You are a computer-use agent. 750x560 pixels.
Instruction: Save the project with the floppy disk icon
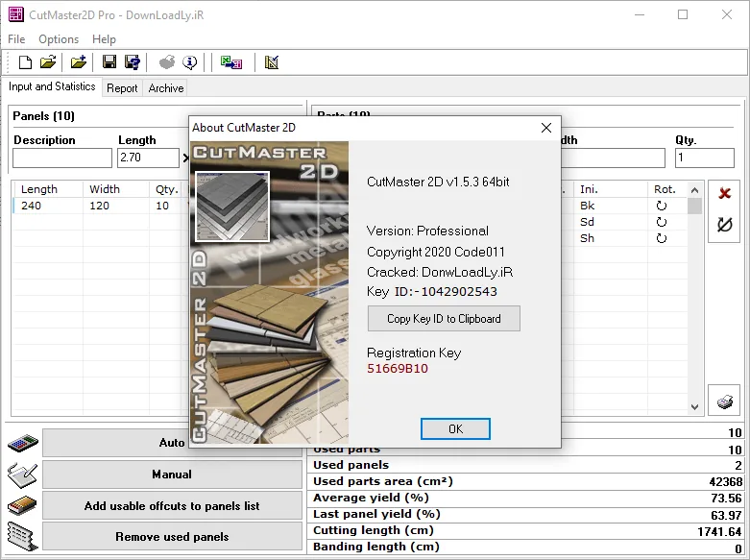click(x=109, y=62)
